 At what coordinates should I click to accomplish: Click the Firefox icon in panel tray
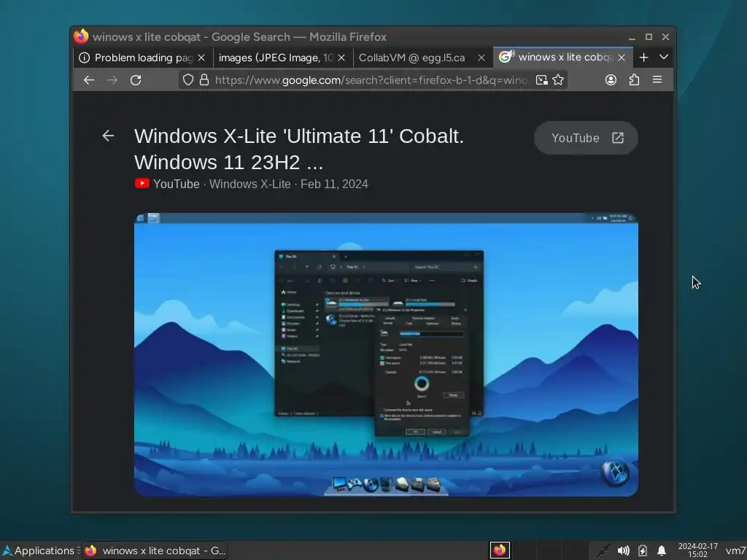(x=500, y=551)
